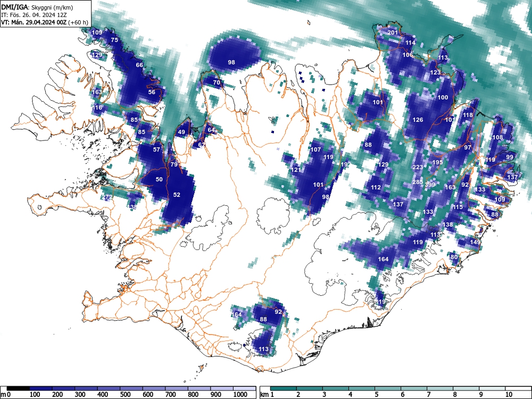Click the black 0–100 m legend swatch

pyautogui.click(x=18, y=388)
